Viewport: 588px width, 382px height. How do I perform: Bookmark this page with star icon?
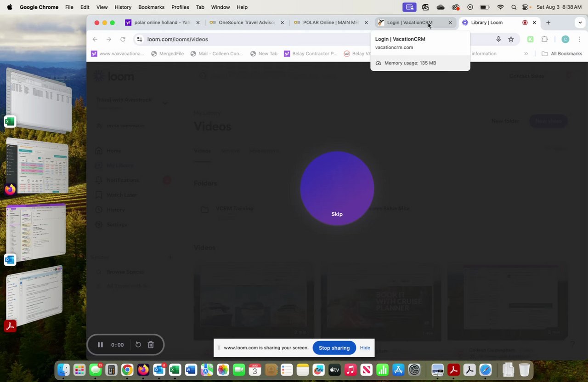tap(511, 40)
